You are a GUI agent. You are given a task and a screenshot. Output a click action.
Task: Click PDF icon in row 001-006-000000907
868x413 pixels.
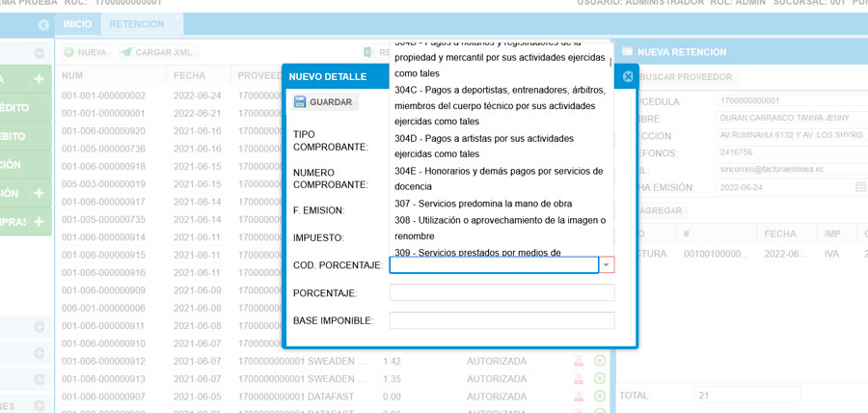579,397
